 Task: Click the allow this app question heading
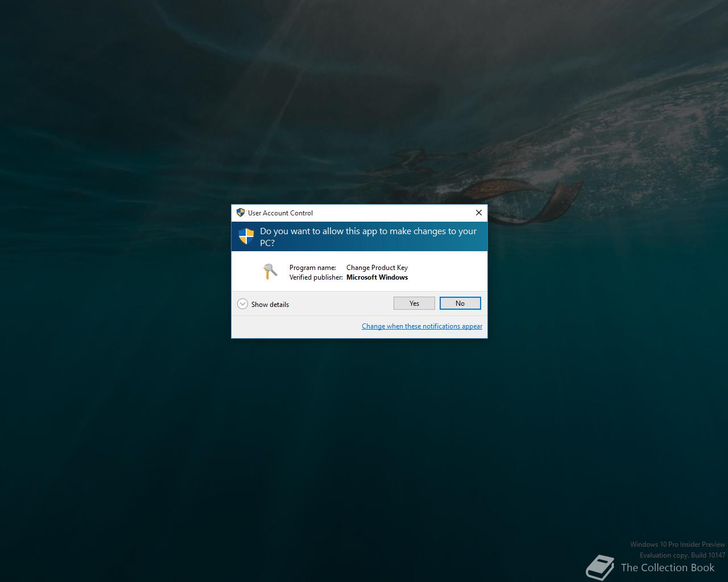pos(368,237)
